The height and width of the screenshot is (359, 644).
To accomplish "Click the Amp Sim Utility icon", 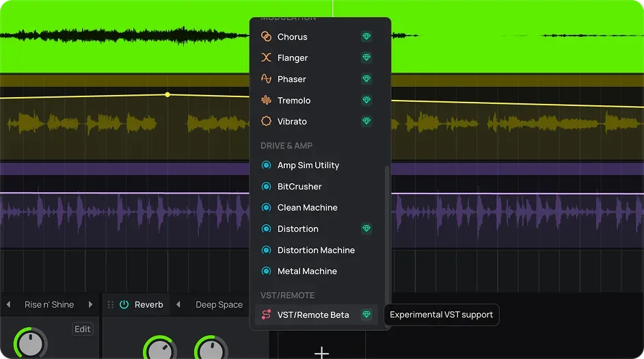I will [x=266, y=165].
